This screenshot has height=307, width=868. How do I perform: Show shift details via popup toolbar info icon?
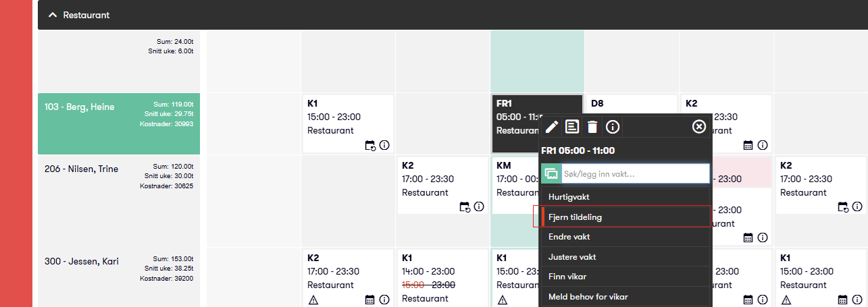coord(613,126)
